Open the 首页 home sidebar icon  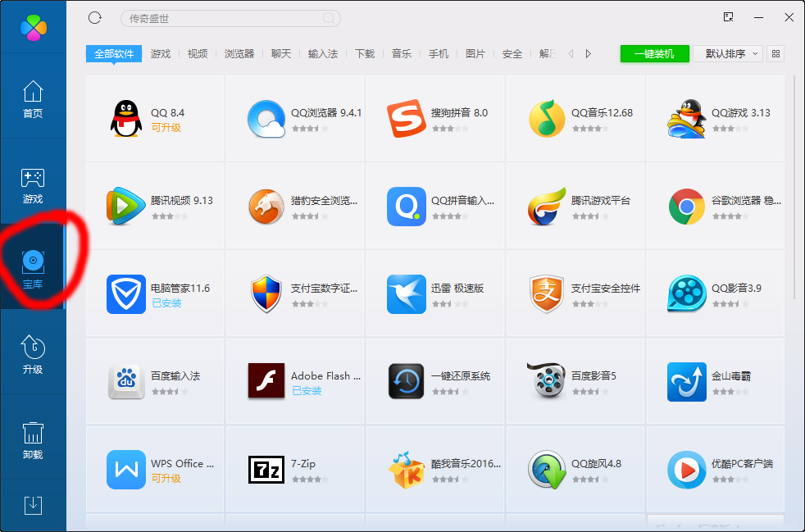point(33,92)
